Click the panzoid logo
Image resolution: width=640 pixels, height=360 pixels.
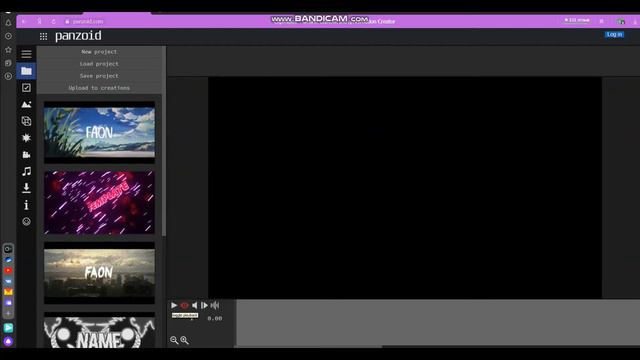[78, 36]
